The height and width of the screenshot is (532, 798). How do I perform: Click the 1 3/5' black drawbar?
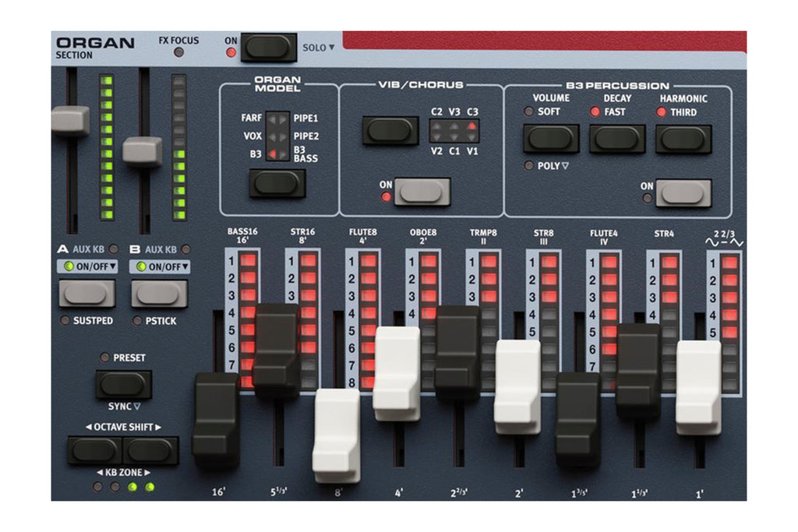point(578,420)
